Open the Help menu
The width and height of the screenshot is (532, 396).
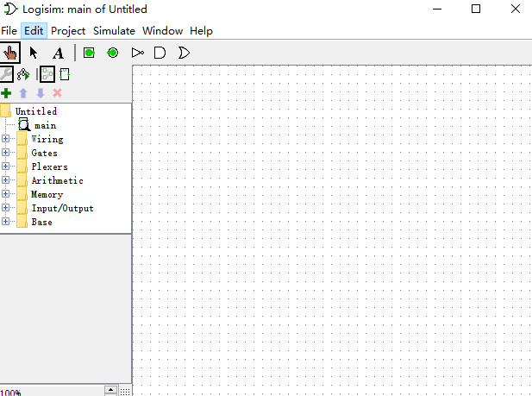pyautogui.click(x=201, y=31)
